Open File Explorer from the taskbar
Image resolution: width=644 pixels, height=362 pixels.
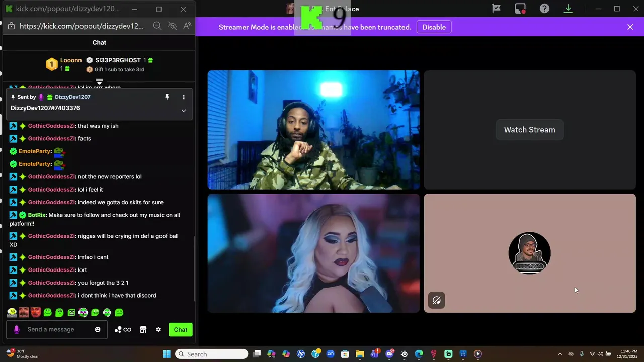(360, 354)
